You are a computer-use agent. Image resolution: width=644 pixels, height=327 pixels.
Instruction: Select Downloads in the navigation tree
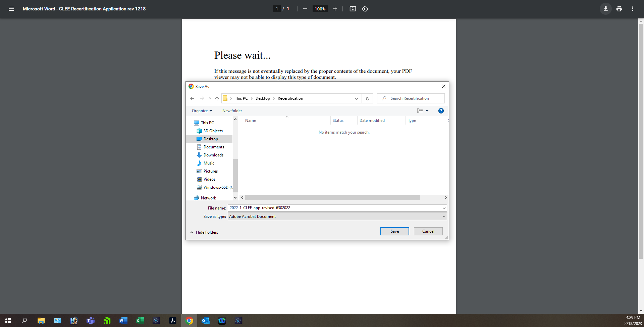pos(213,155)
